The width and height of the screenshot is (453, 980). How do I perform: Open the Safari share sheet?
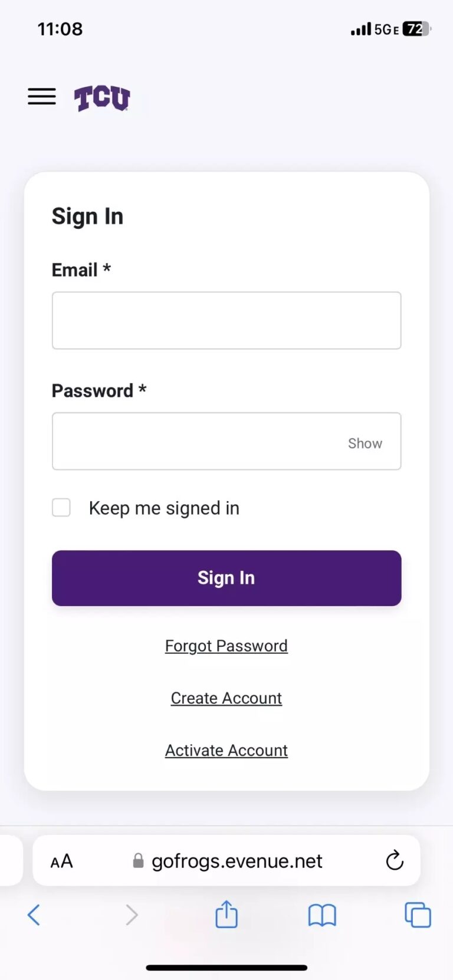226,915
